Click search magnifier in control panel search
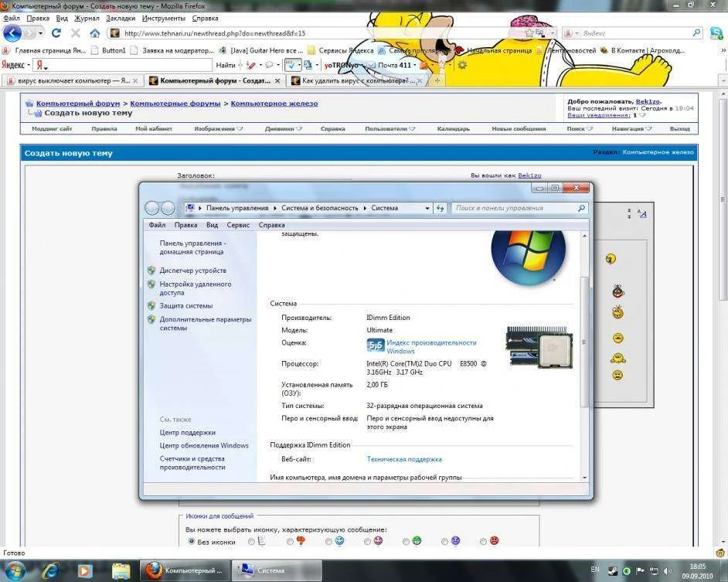Viewport: 728px width, 582px height. pos(581,208)
